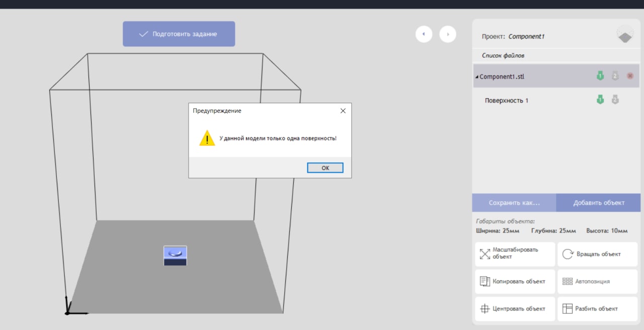Click the Копировать объект copy icon

click(485, 281)
